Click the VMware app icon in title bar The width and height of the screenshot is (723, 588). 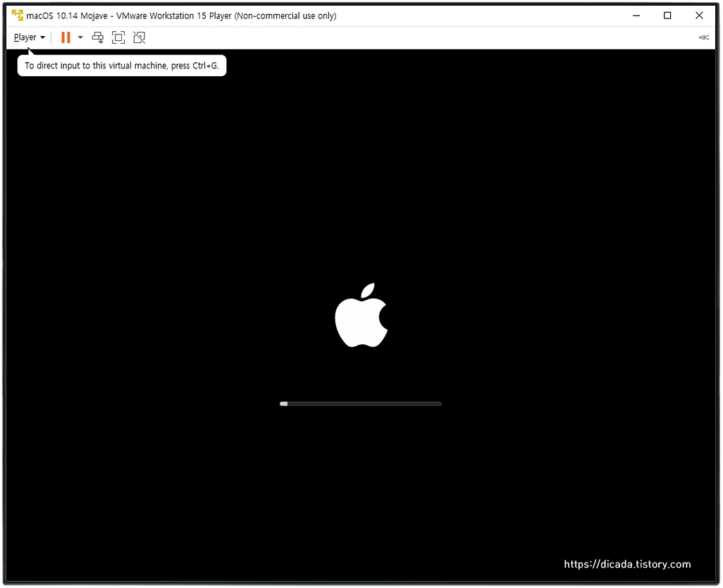click(18, 16)
